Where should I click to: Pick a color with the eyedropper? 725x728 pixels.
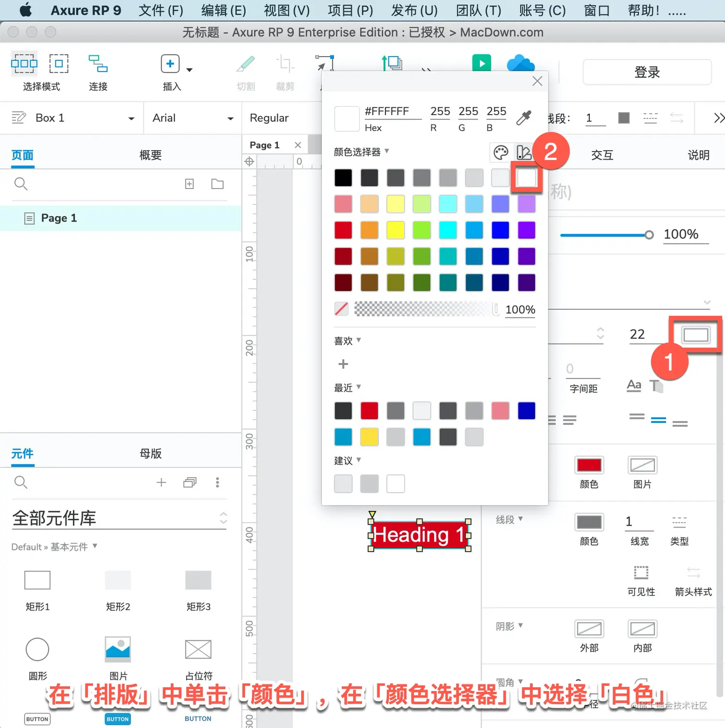(x=524, y=117)
